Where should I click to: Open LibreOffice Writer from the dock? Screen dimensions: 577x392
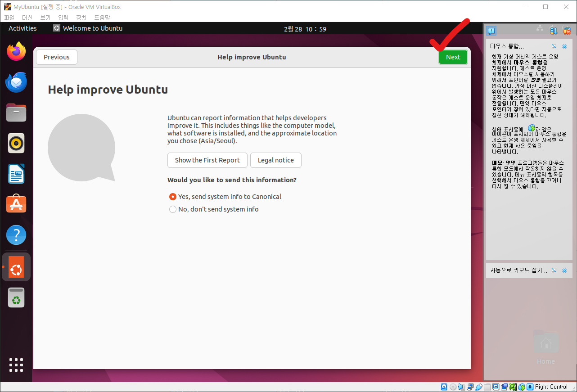tap(16, 174)
